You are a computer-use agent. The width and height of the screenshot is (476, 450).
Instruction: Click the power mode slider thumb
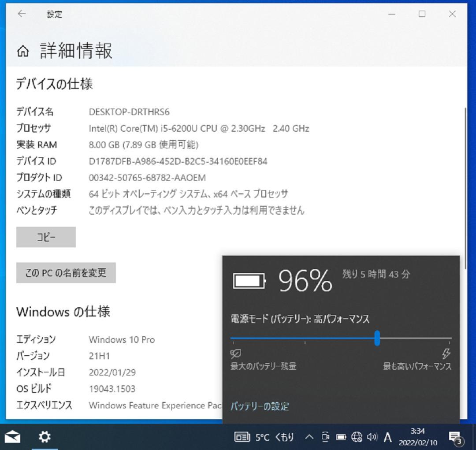[377, 338]
